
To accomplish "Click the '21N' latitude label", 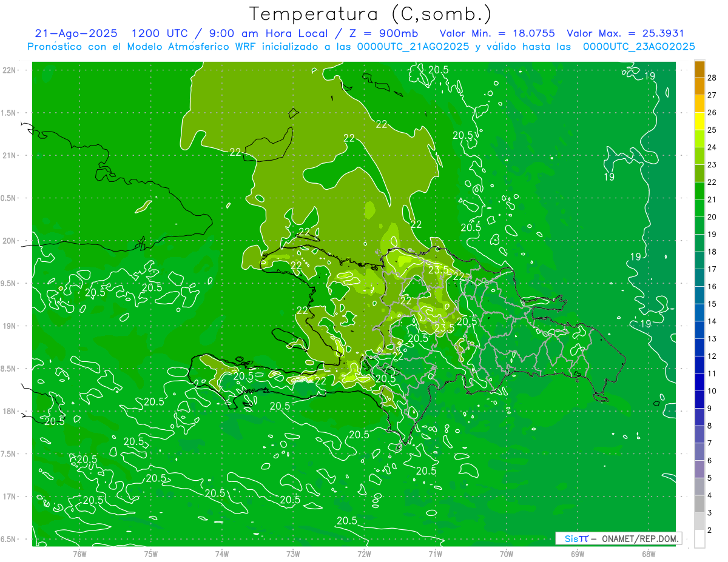I will [9, 156].
